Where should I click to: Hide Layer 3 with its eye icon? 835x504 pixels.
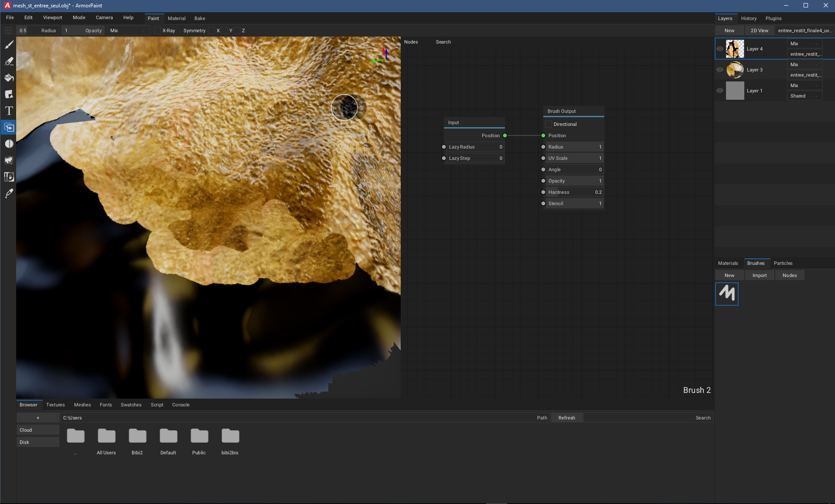pos(720,70)
